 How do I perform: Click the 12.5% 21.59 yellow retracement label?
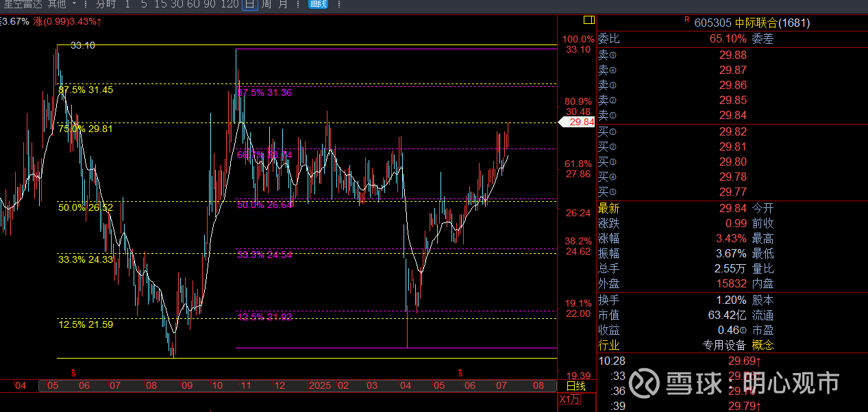(x=86, y=324)
